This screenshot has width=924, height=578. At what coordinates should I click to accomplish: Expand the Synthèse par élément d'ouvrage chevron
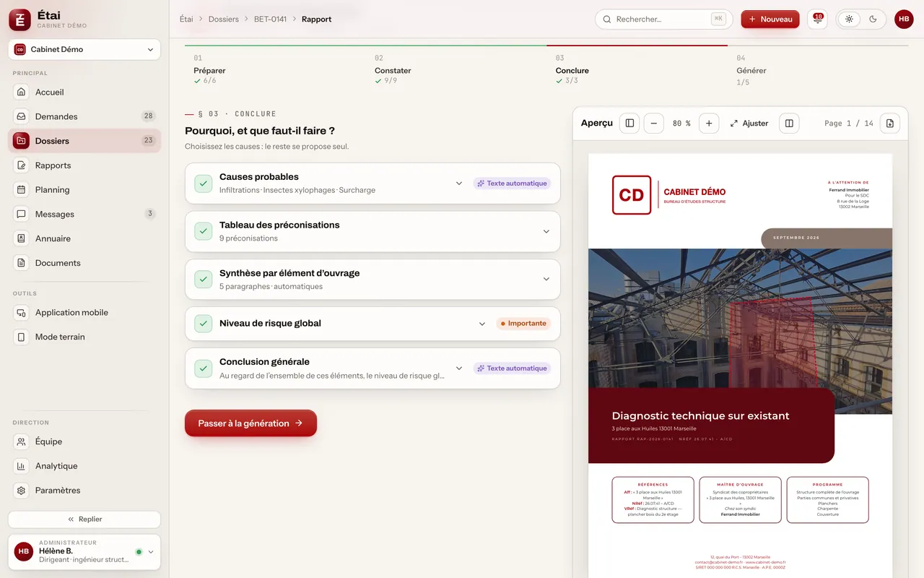(x=546, y=280)
